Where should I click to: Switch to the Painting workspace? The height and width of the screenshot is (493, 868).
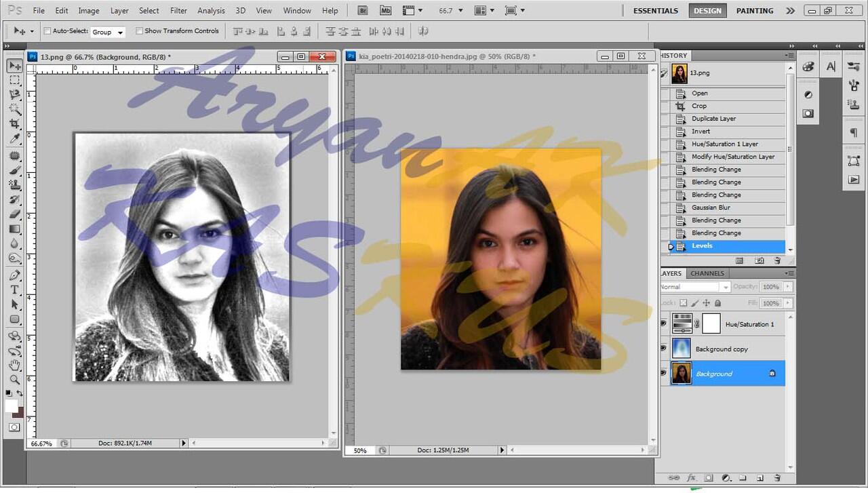point(755,11)
